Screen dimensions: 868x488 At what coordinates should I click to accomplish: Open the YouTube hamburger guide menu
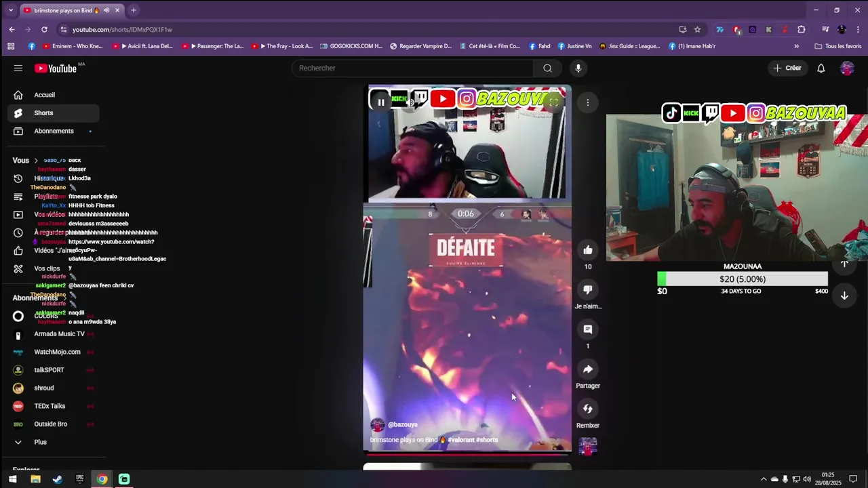[18, 68]
